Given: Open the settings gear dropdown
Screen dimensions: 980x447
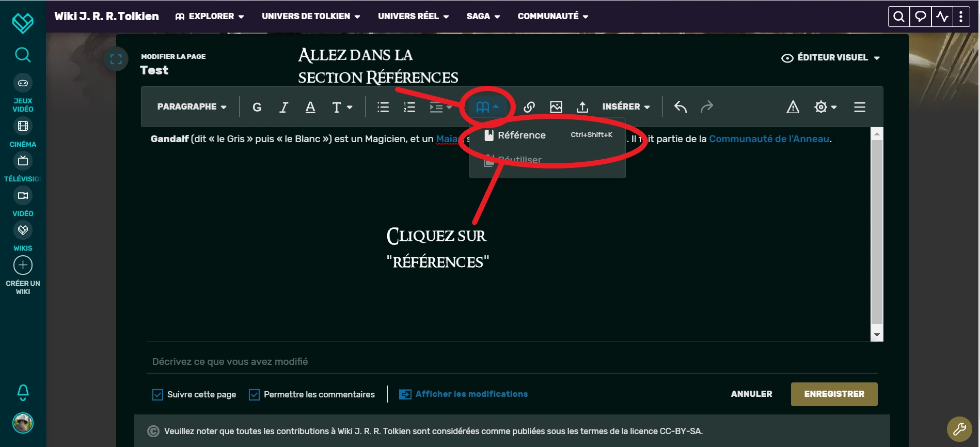Looking at the screenshot, I should pos(825,107).
